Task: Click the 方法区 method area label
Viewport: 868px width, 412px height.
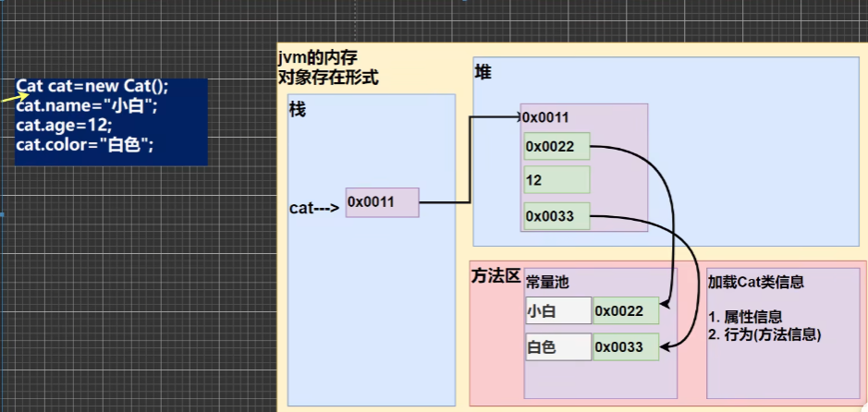Action: coord(495,275)
